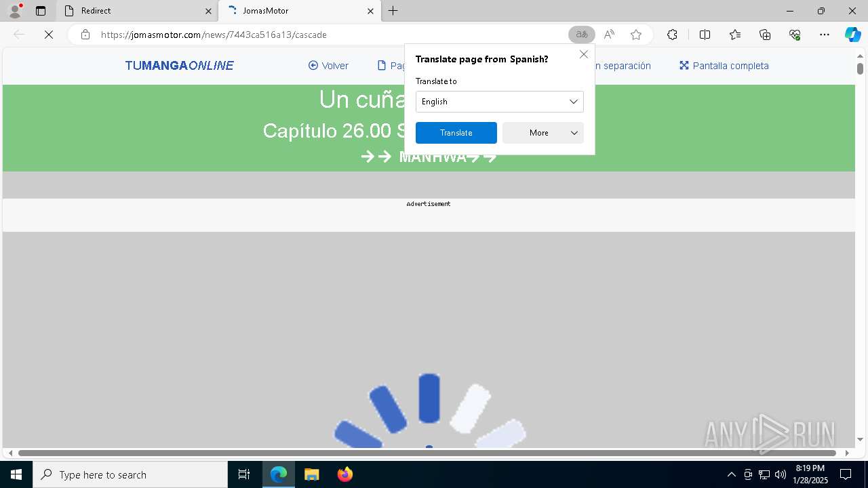Stop loading the page
This screenshot has height=488, width=868.
tap(49, 35)
